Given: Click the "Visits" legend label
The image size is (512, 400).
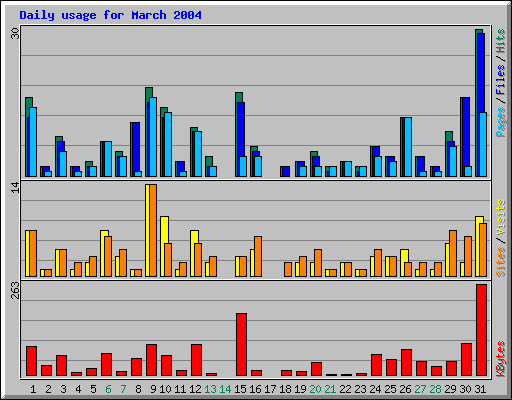Looking at the screenshot, I should click(501, 217).
